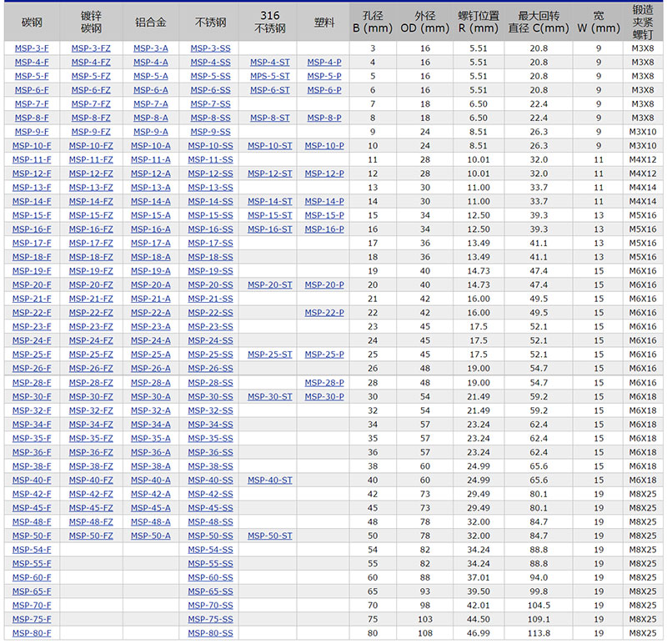Select the MSP-80-F link
667x644 pixels.
32,633
